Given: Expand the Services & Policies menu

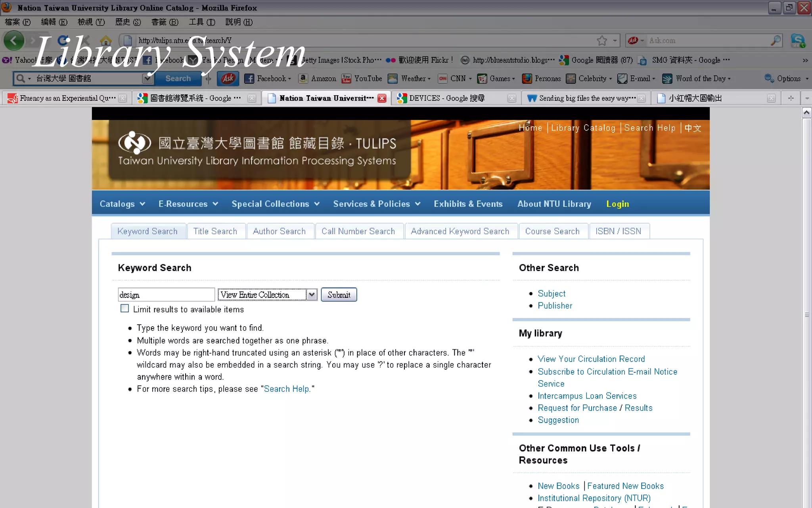Looking at the screenshot, I should pos(377,204).
